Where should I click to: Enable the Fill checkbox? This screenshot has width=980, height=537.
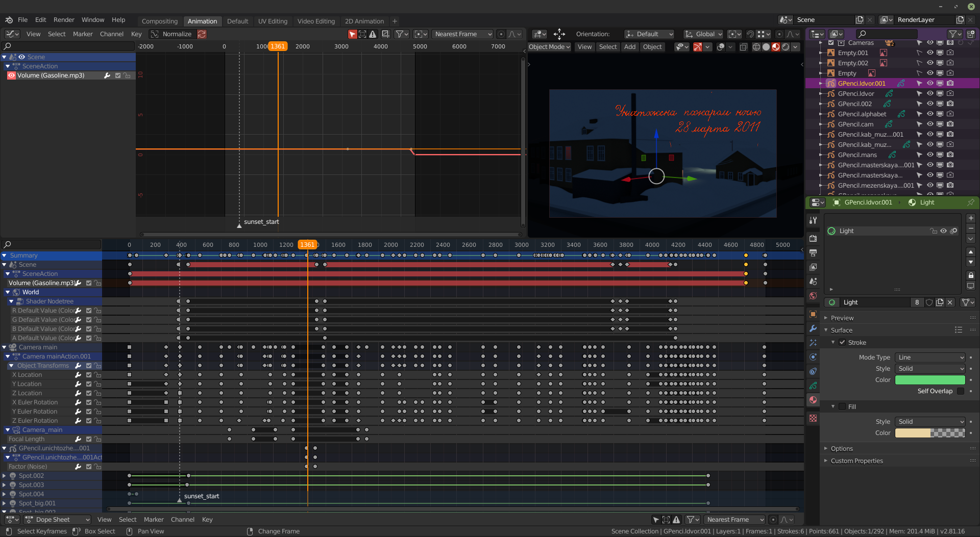pos(842,407)
